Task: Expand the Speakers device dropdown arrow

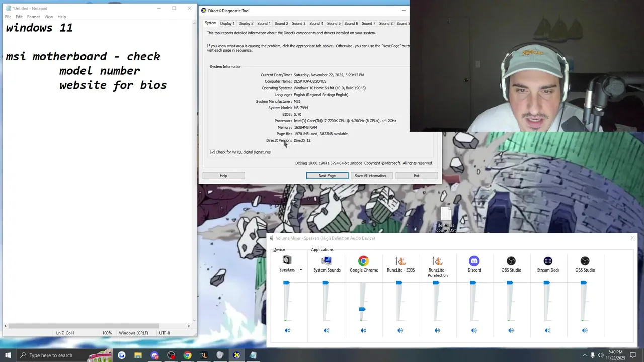Action: pos(301,270)
